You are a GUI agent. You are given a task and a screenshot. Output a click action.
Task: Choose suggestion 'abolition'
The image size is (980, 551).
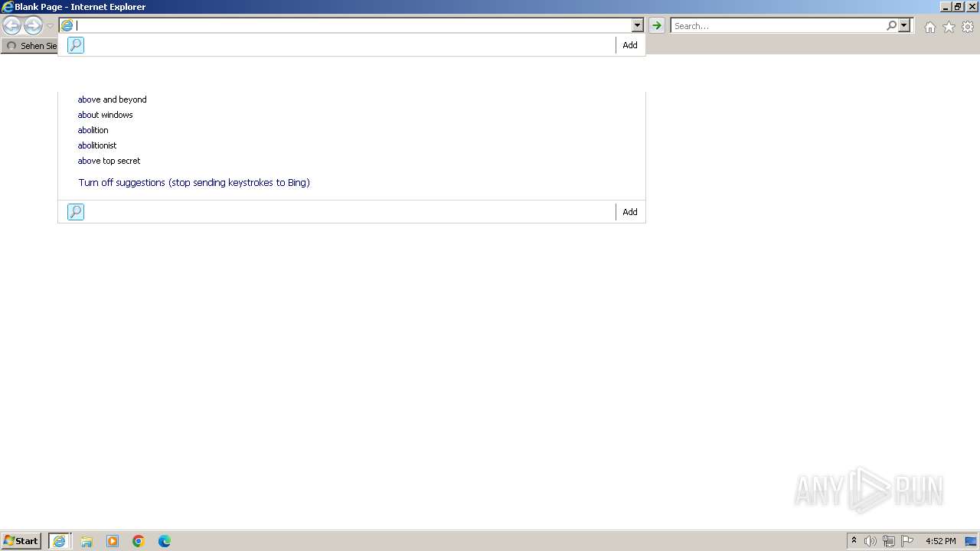click(93, 130)
